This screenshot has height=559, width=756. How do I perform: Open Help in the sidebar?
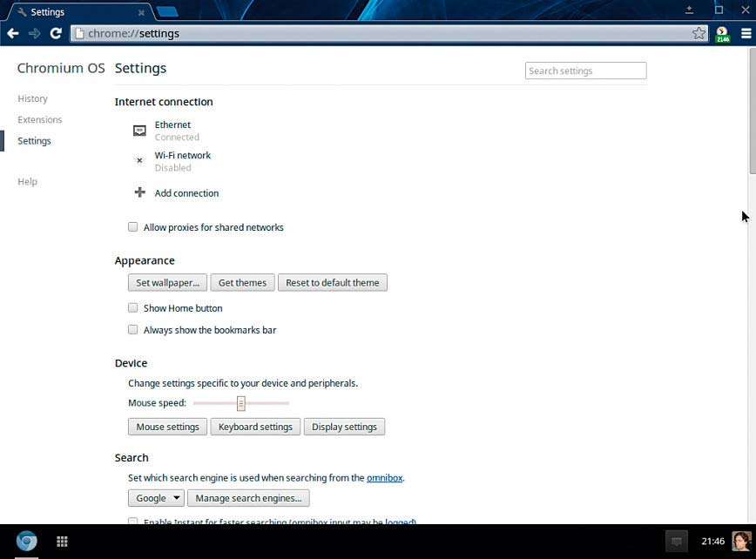click(28, 181)
